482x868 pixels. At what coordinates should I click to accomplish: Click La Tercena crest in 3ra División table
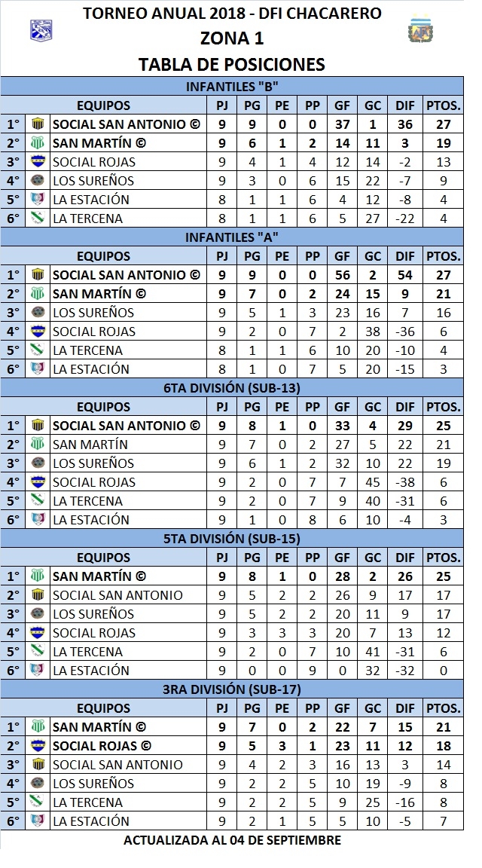pyautogui.click(x=37, y=802)
